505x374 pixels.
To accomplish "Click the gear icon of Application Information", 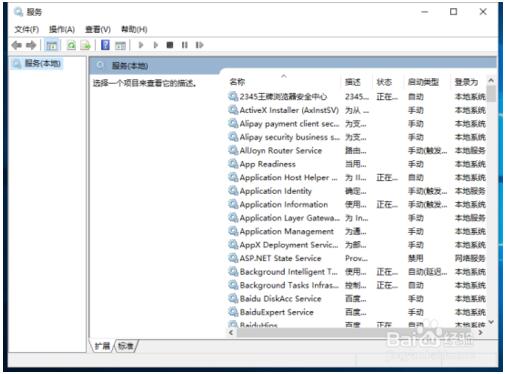I will (233, 204).
